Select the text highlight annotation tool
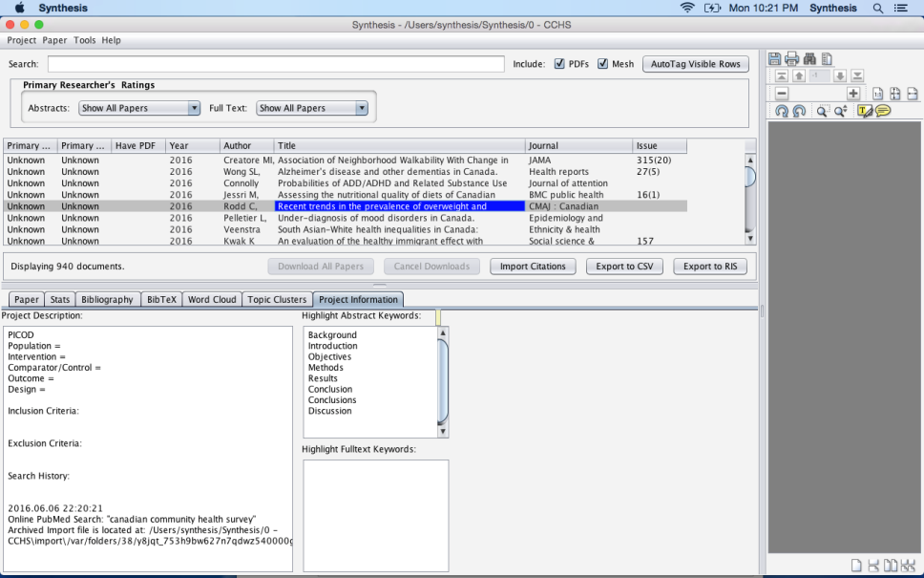The height and width of the screenshot is (578, 924). 865,111
